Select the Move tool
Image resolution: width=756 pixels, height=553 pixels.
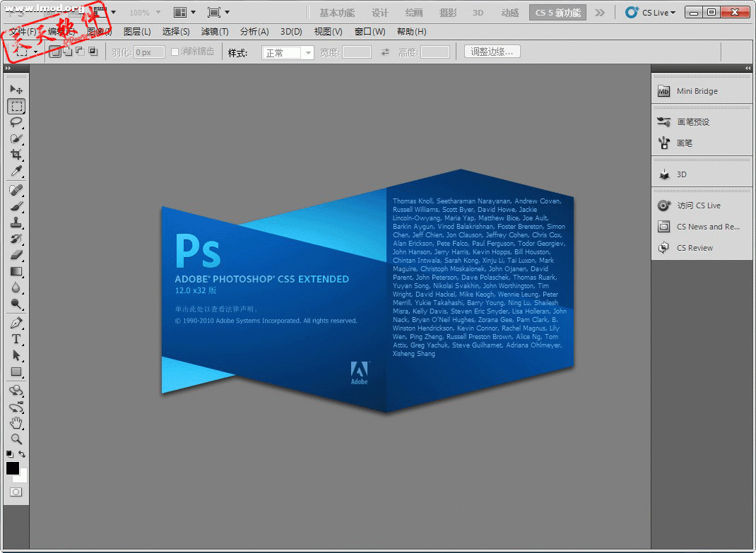pos(16,89)
